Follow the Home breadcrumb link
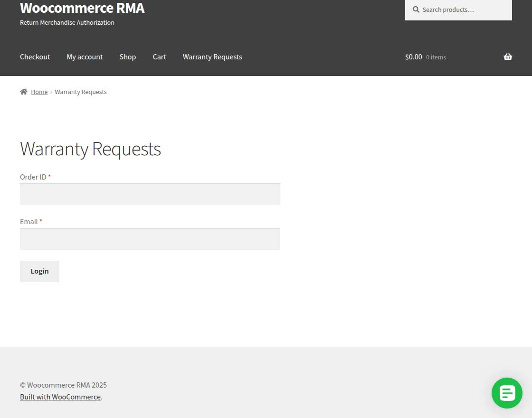Viewport: 532px width, 418px height. click(39, 91)
